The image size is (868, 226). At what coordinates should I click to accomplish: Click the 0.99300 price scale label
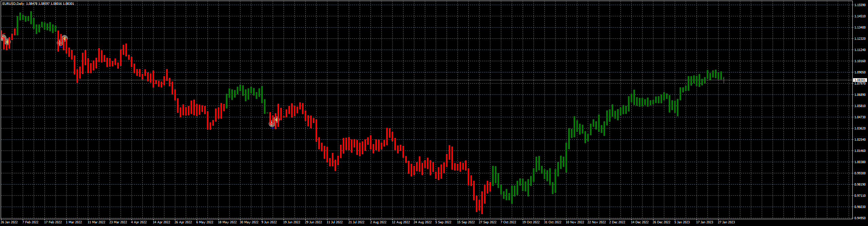click(860, 173)
